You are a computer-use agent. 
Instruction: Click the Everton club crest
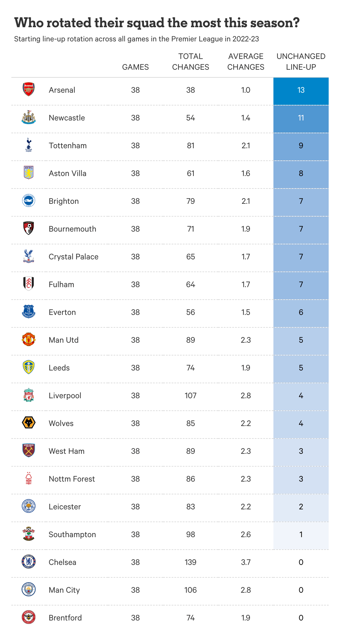[29, 312]
